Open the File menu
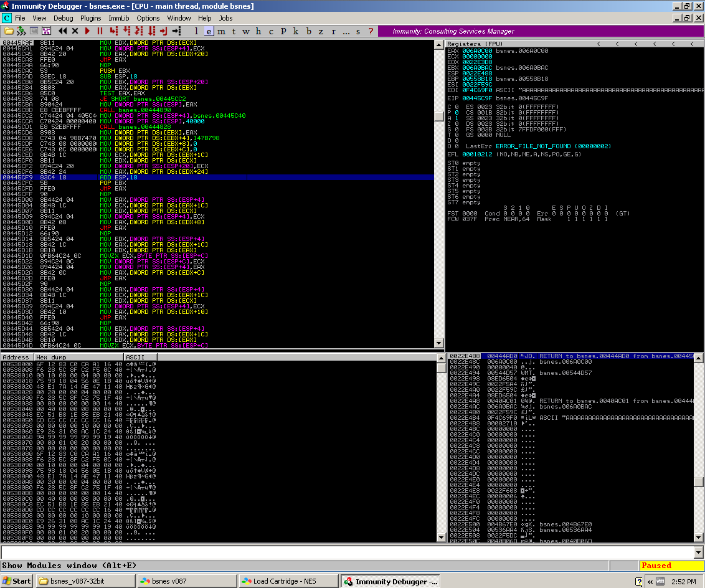The height and width of the screenshot is (588, 705). [20, 18]
